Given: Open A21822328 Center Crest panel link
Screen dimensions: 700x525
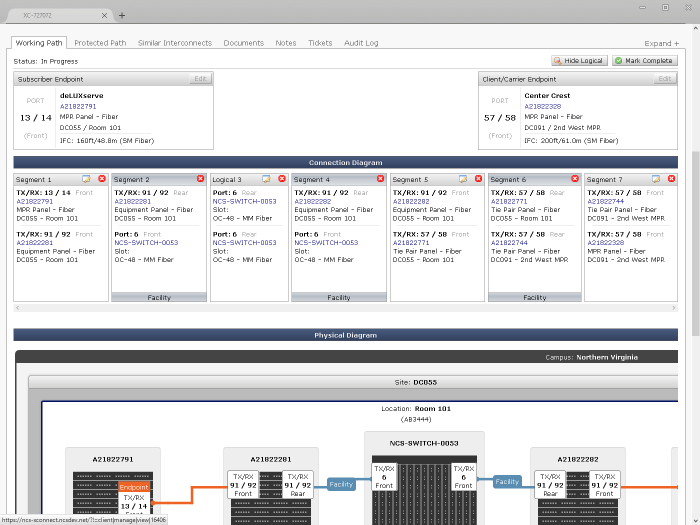Looking at the screenshot, I should tap(543, 106).
